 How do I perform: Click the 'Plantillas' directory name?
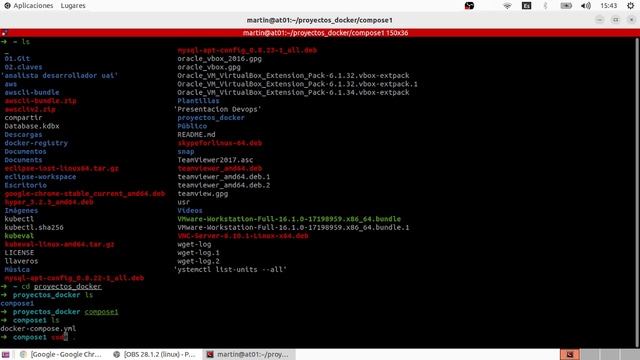pos(198,101)
